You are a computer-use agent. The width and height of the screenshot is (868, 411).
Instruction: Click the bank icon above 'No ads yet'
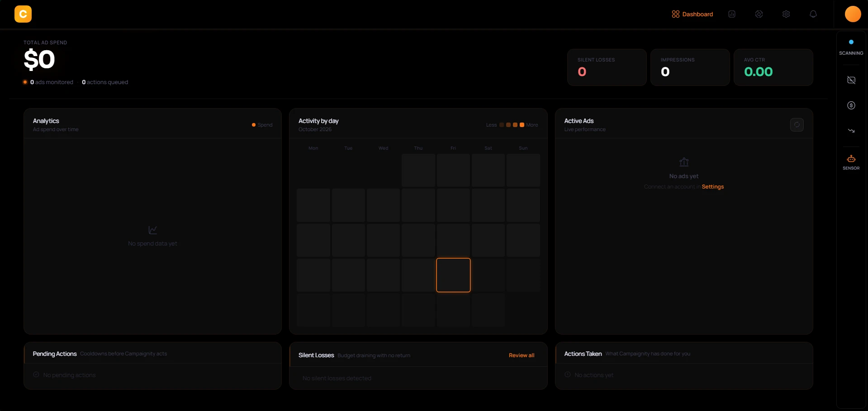(684, 162)
